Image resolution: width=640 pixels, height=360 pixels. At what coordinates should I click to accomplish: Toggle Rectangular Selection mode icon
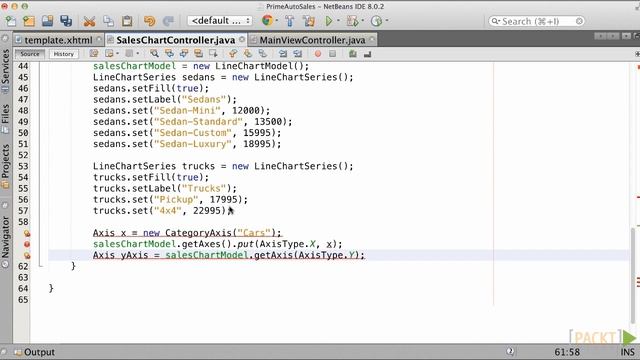pos(213,53)
